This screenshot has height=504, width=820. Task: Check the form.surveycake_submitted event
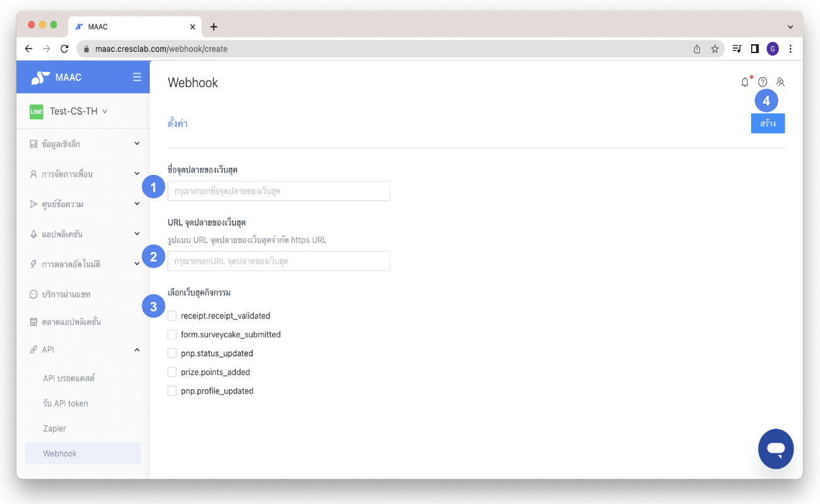pyautogui.click(x=172, y=334)
